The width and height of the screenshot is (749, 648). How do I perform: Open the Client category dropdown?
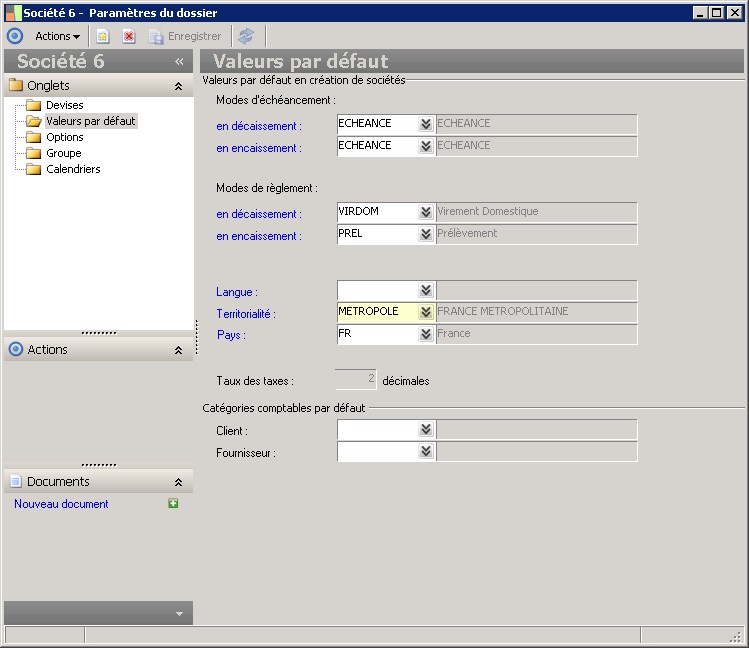tap(426, 429)
